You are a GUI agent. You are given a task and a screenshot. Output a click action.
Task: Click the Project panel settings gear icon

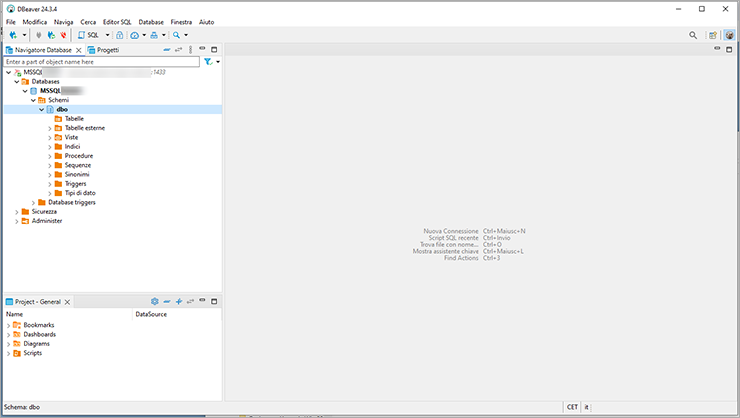[x=155, y=301]
